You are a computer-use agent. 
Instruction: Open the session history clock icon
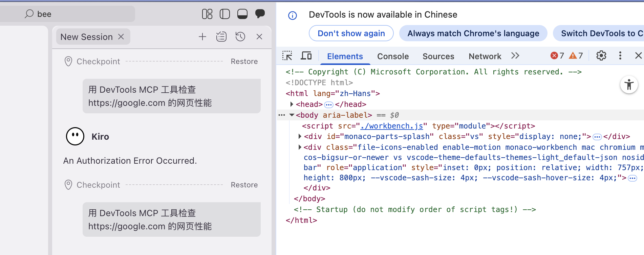click(x=240, y=37)
